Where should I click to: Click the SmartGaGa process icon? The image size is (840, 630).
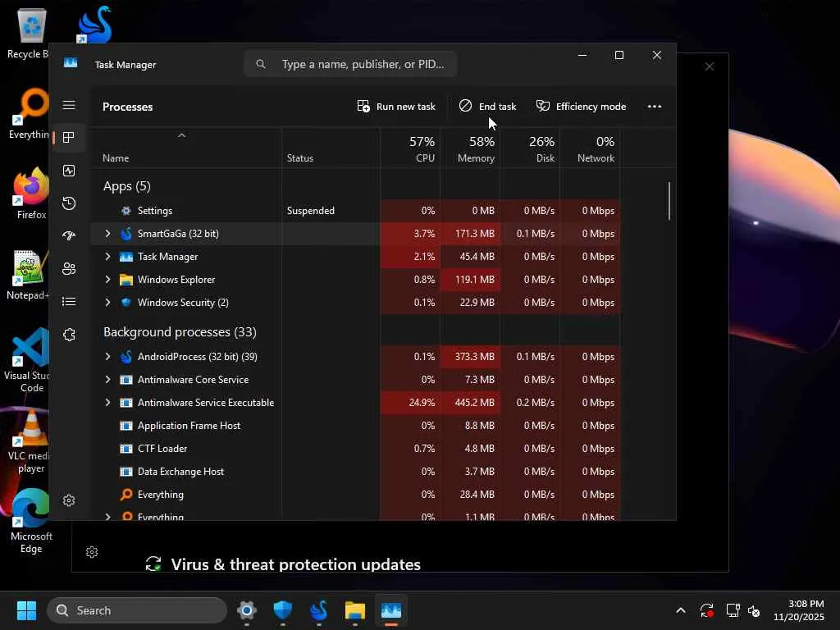click(126, 234)
